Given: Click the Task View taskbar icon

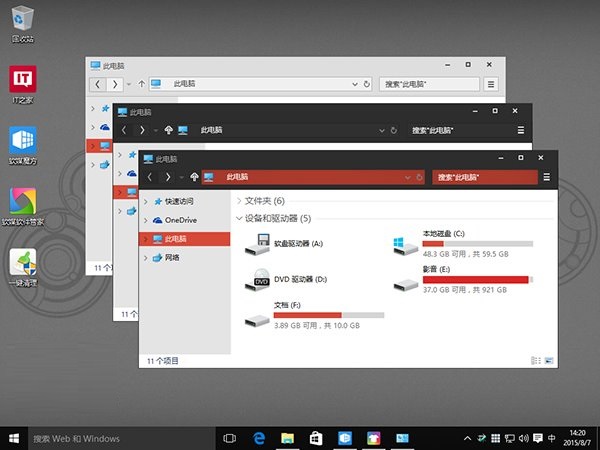Looking at the screenshot, I should click(x=229, y=438).
